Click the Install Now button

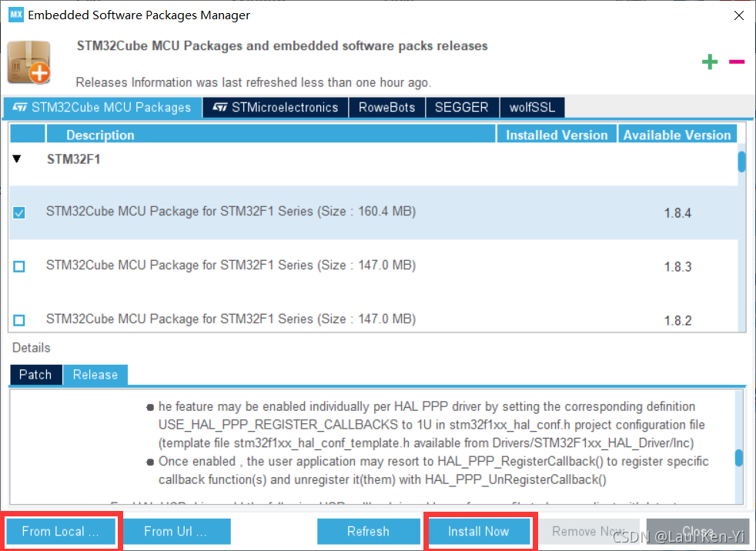pos(479,531)
